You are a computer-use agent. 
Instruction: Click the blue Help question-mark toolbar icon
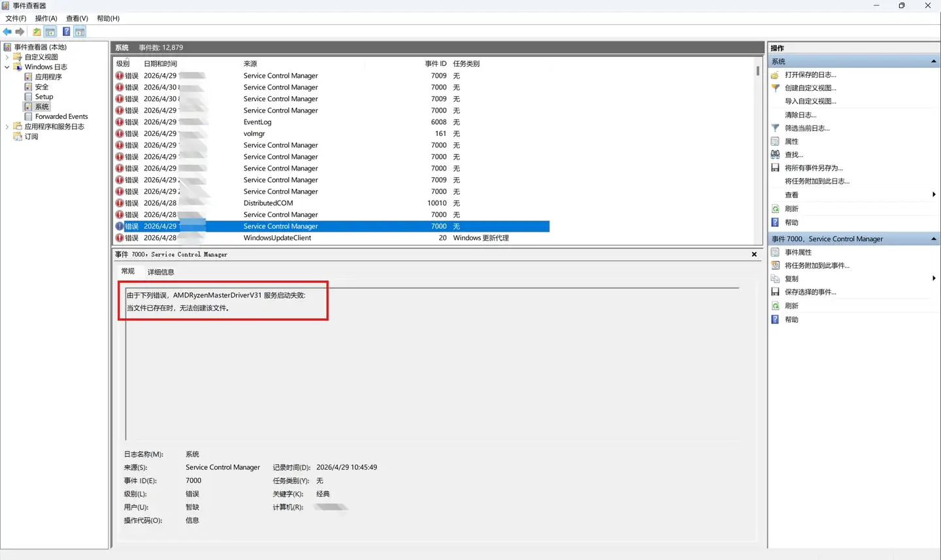tap(66, 31)
